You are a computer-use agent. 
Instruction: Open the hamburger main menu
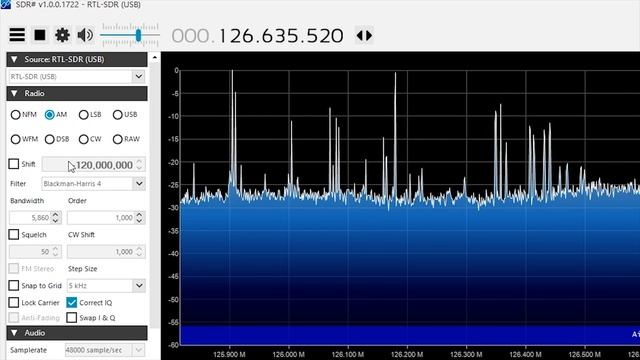point(17,35)
